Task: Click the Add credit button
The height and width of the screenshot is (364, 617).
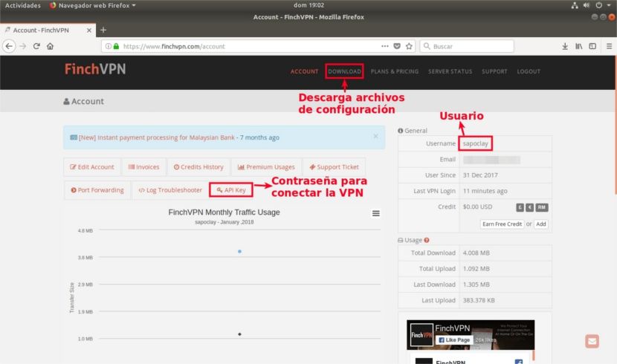Action: [541, 224]
